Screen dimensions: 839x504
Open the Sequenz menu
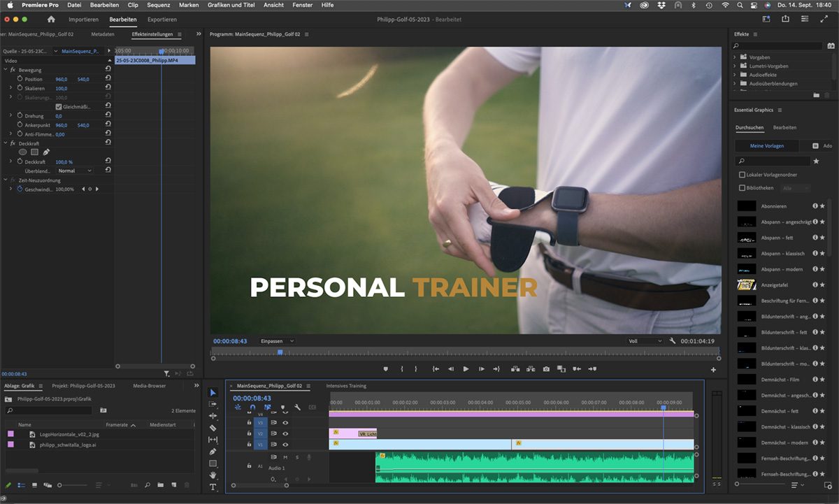tap(158, 5)
